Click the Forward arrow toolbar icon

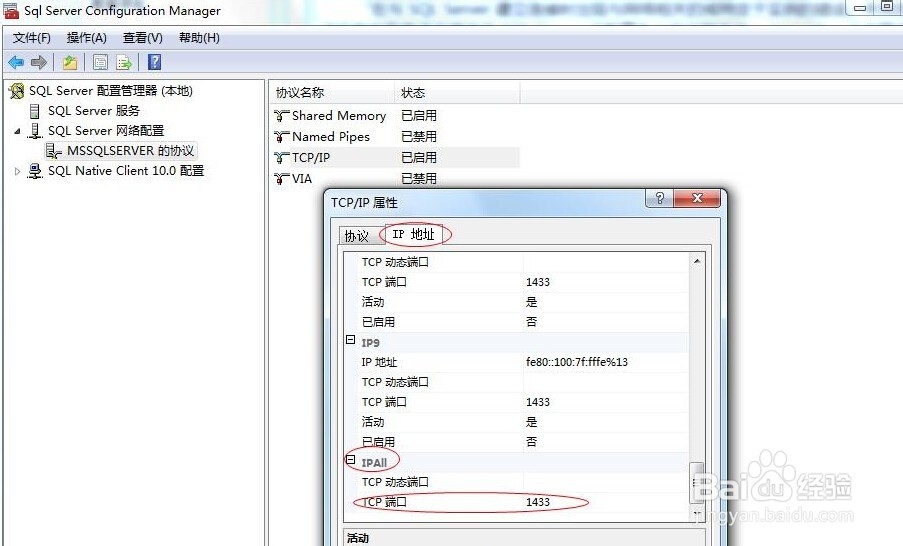(39, 62)
